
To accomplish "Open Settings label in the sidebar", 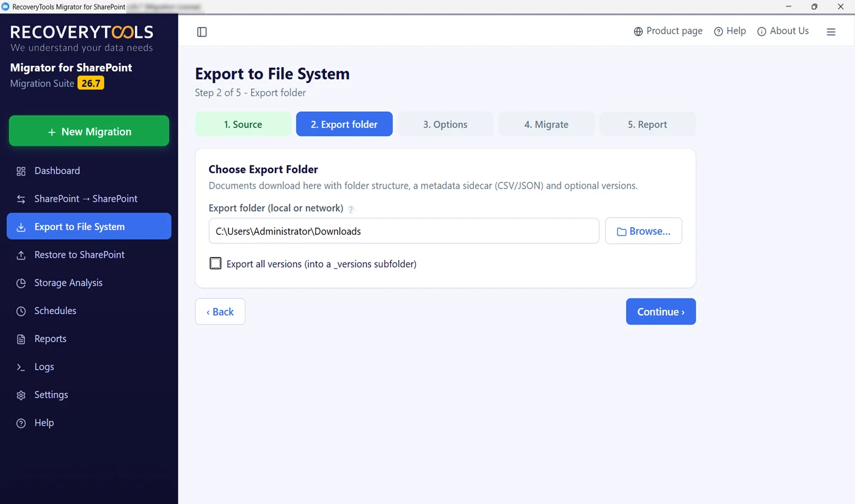I will [x=51, y=395].
